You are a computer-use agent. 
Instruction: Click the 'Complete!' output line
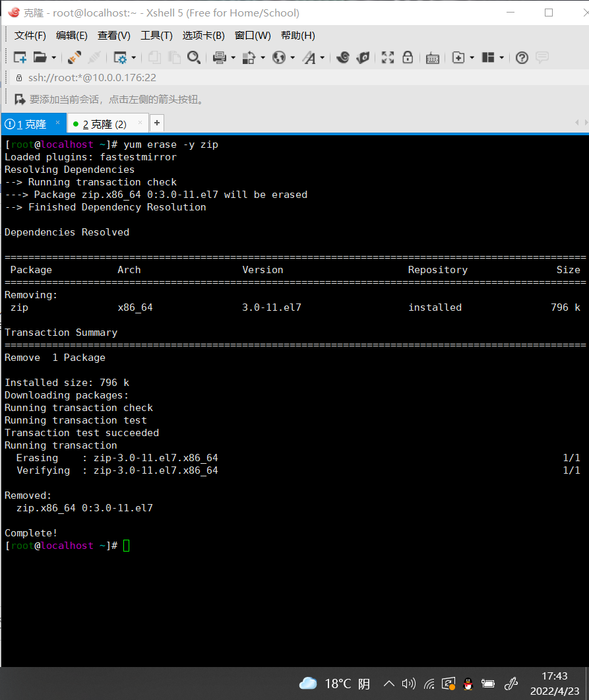31,533
